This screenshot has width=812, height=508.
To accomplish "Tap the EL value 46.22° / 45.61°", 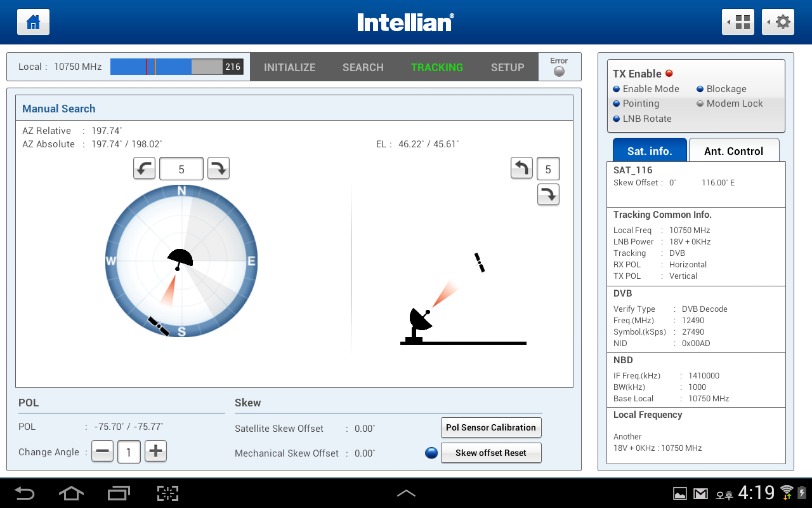I will (x=429, y=144).
